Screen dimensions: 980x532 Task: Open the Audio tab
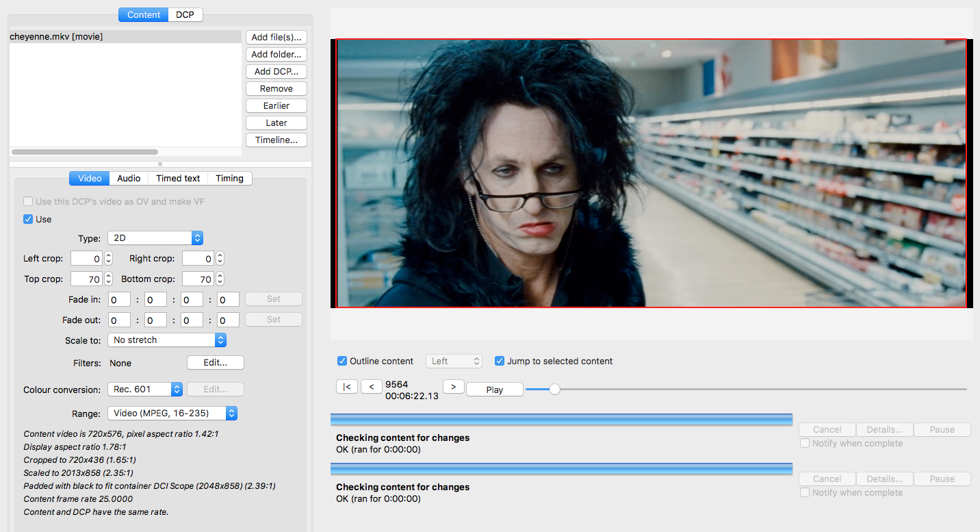129,178
